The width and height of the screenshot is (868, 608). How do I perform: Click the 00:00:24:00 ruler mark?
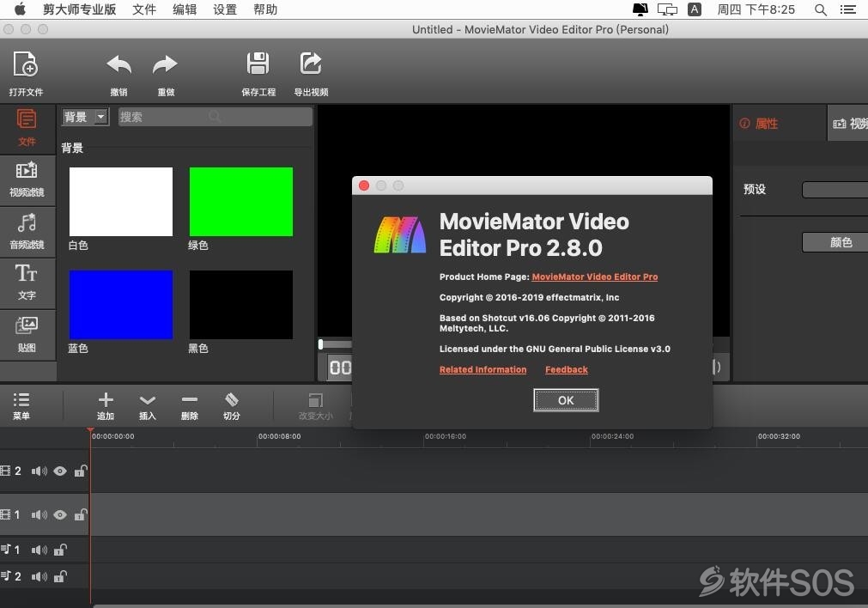coord(612,436)
